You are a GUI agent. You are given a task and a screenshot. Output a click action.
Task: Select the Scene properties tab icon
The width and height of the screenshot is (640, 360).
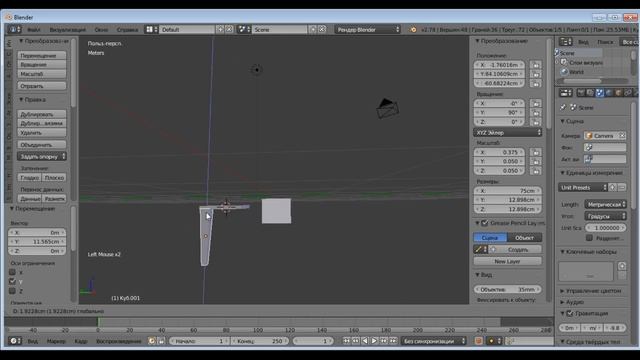pos(600,93)
